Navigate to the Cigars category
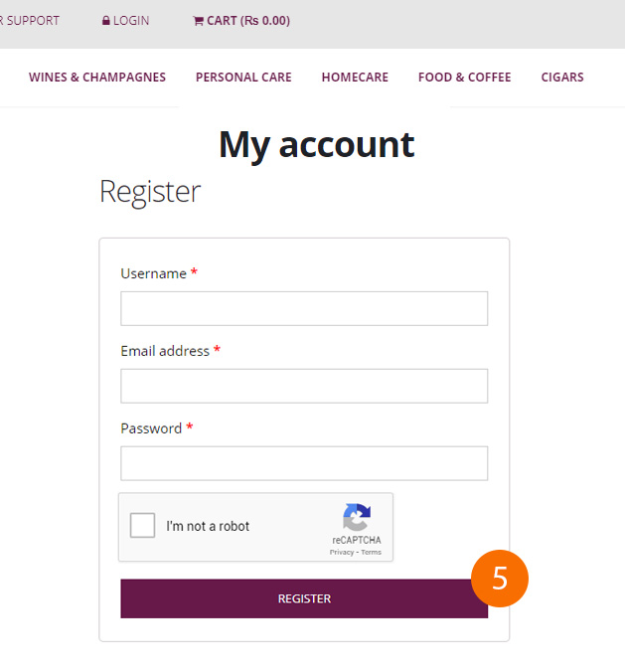Viewport: 625px width, 672px height. click(x=562, y=78)
